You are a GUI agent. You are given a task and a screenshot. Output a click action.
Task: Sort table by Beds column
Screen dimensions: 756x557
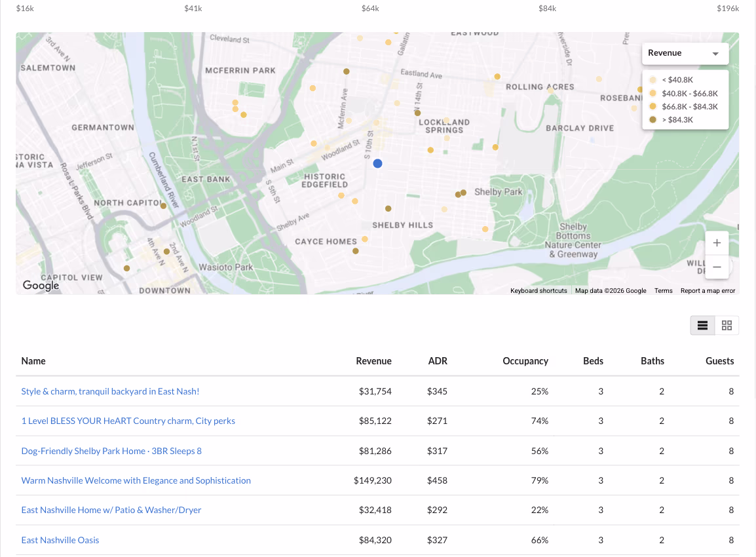pyautogui.click(x=593, y=360)
